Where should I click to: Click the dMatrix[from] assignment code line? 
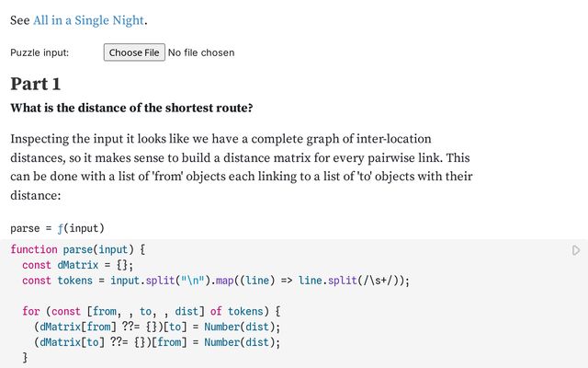pos(156,327)
